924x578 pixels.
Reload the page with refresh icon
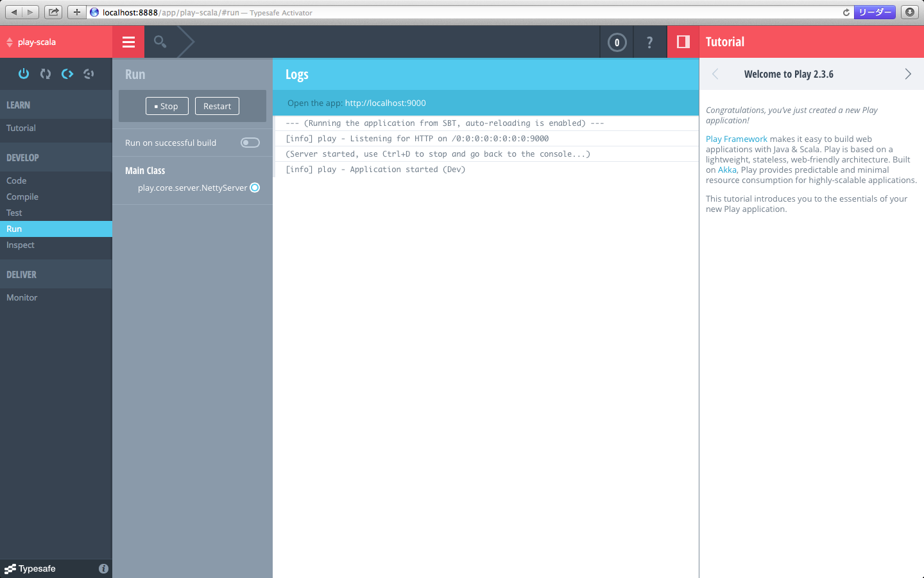(846, 12)
